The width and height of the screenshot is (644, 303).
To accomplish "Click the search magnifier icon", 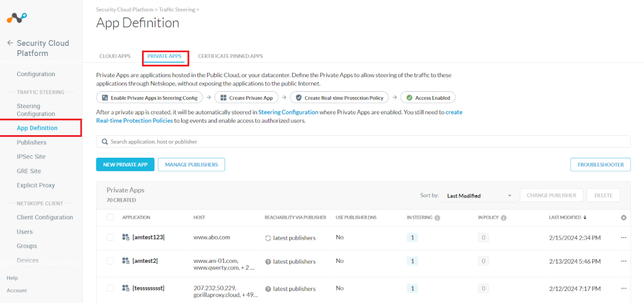I will click(x=105, y=141).
